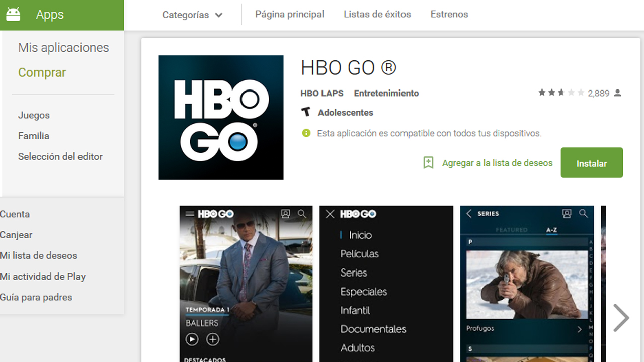Open Listas de éxitos

click(377, 14)
